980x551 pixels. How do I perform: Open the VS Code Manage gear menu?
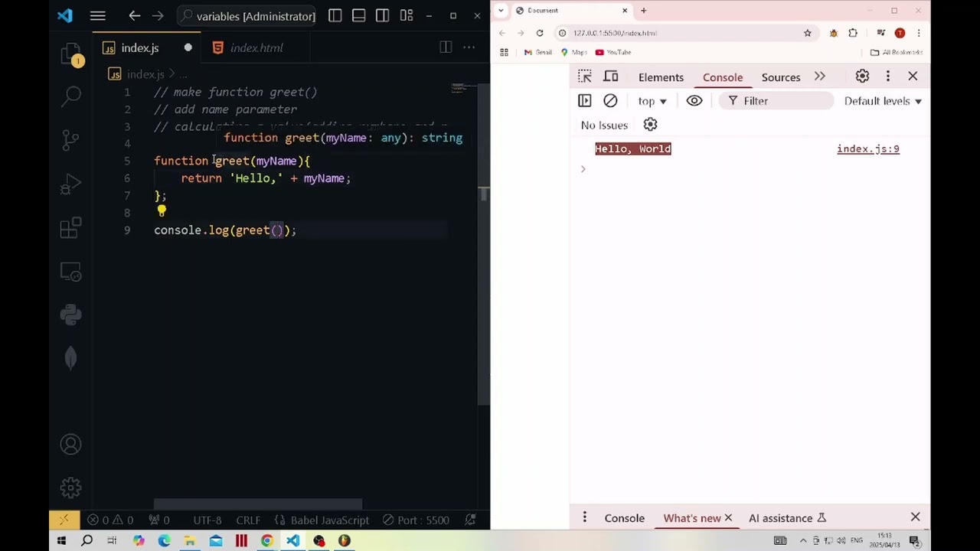tap(70, 487)
